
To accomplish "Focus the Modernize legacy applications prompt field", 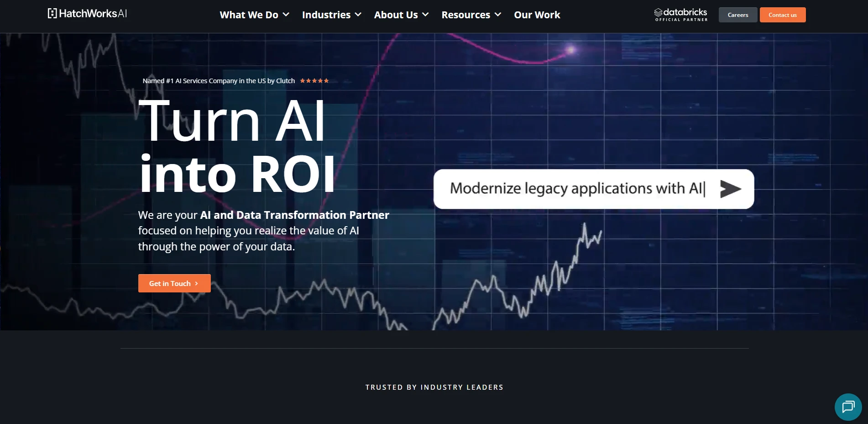I will tap(575, 189).
